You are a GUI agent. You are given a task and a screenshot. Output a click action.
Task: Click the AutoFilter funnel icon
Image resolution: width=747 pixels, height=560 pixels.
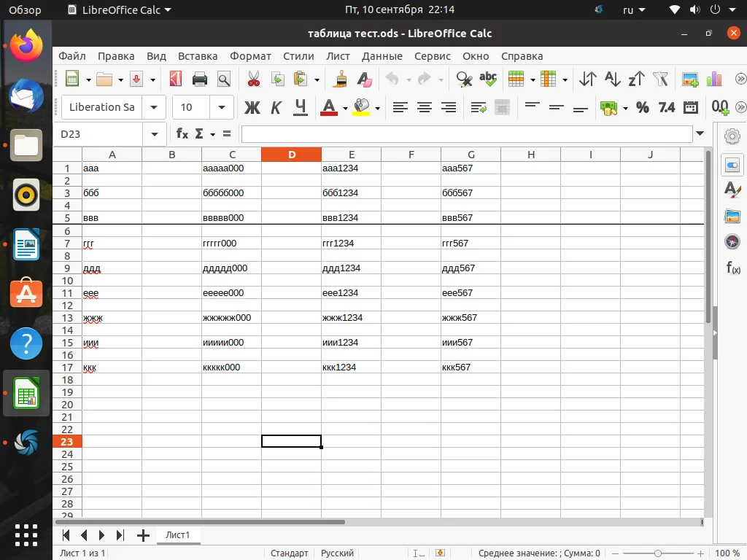(x=660, y=79)
